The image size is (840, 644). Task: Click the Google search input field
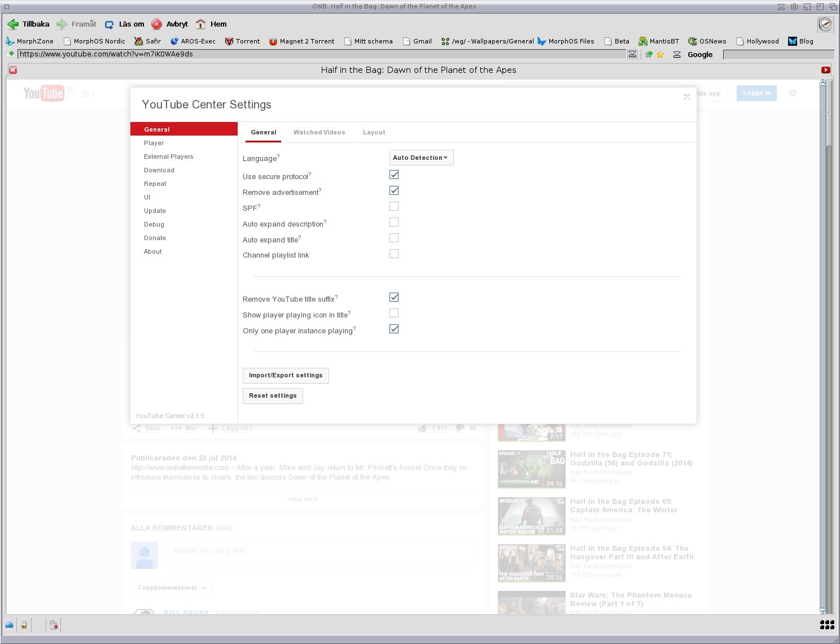(778, 54)
